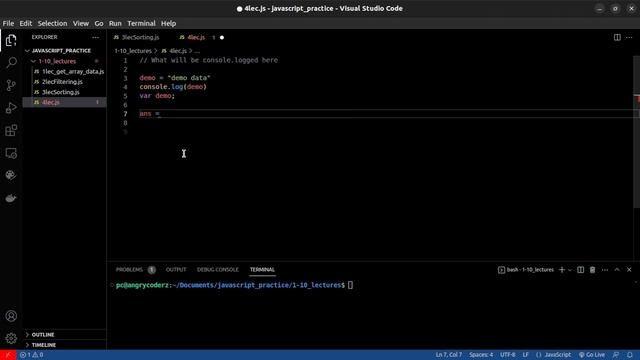Select 4lec.js in the explorer
Viewport: 640px width, 360px height.
coord(51,102)
